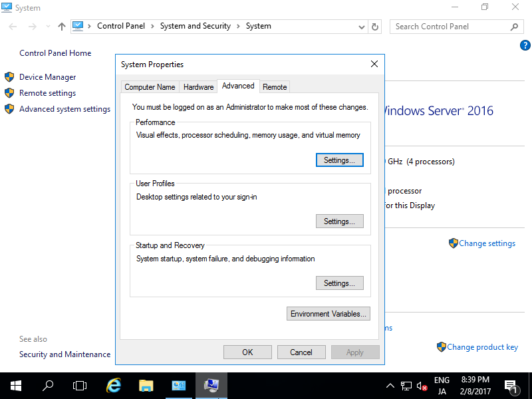Show hidden icons in the system tray
532x399 pixels.
[390, 385]
